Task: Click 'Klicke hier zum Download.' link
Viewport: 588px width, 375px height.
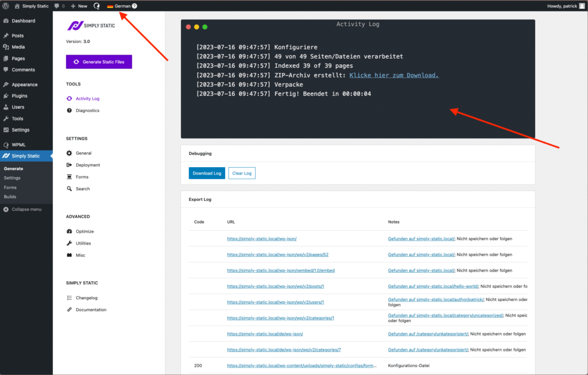Action: tap(394, 75)
